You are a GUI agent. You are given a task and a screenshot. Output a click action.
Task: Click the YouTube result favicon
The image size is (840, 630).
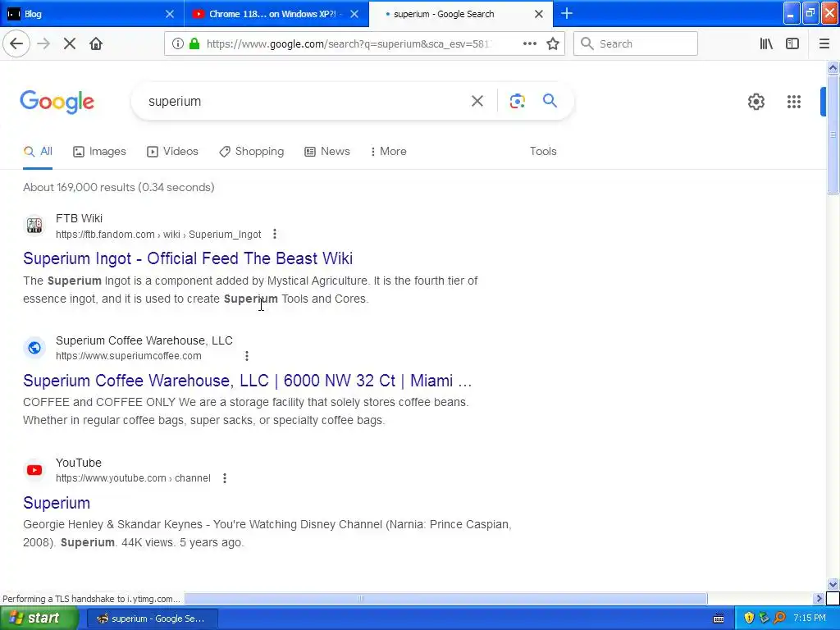pyautogui.click(x=34, y=470)
